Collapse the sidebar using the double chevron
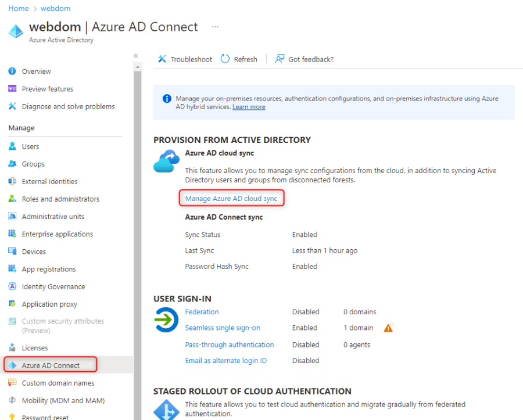 [135, 55]
